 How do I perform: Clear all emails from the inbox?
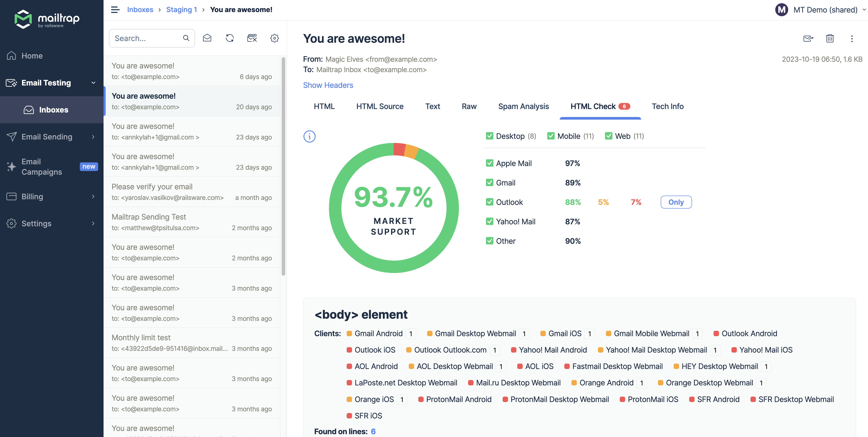coord(252,38)
